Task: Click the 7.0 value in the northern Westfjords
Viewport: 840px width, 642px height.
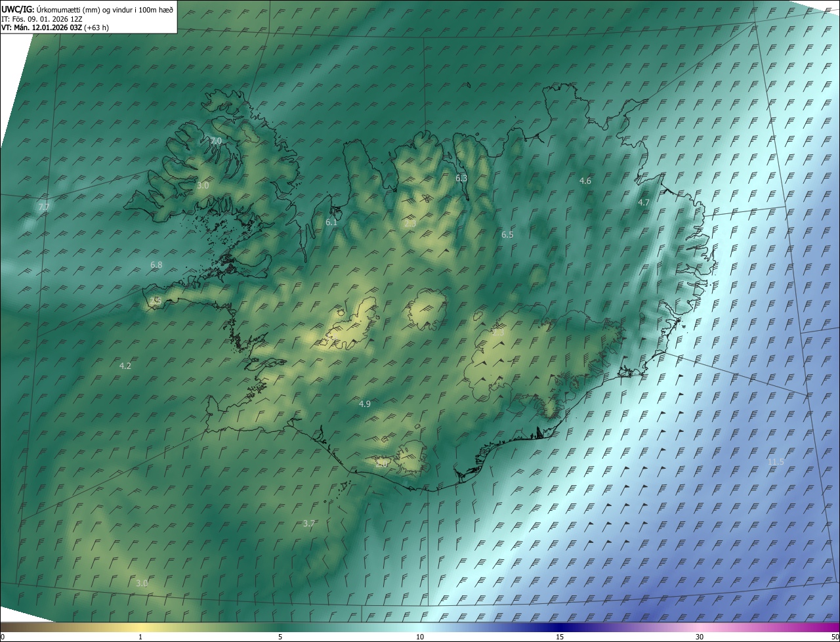Action: pos(216,141)
